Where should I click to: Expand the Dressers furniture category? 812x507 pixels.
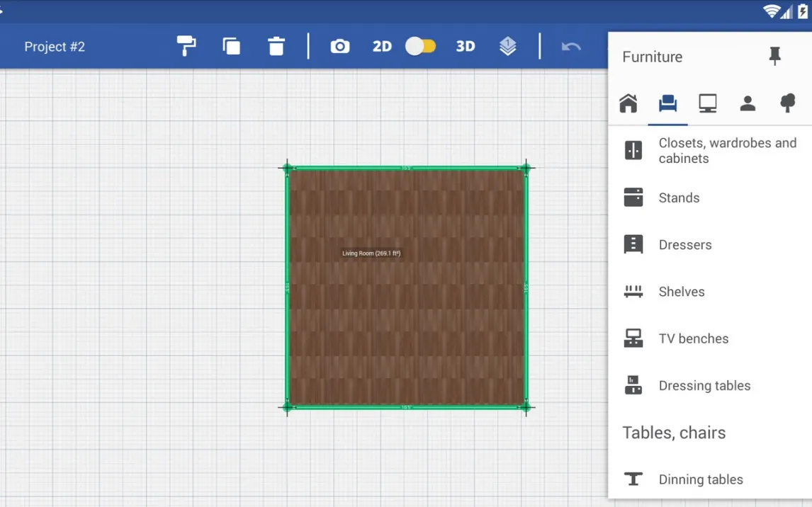[x=684, y=245]
